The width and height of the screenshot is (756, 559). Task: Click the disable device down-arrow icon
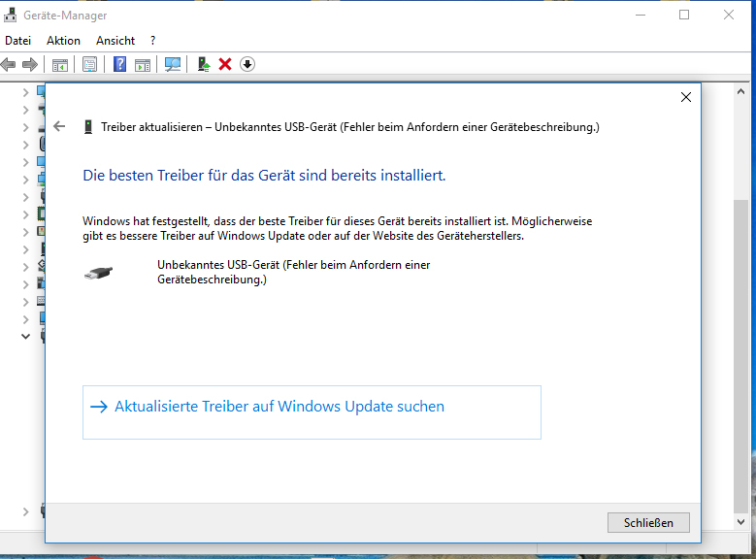pyautogui.click(x=247, y=64)
